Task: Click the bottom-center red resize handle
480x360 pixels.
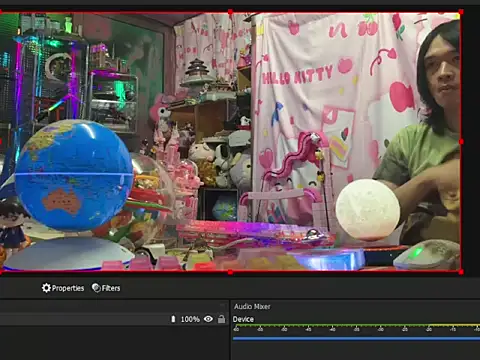Action: (230, 272)
